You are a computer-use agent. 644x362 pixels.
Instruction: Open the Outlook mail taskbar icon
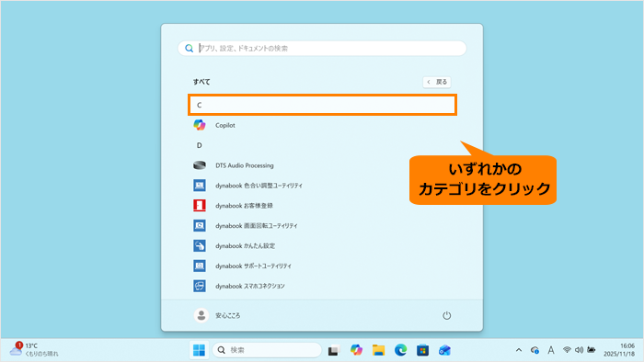tap(444, 350)
